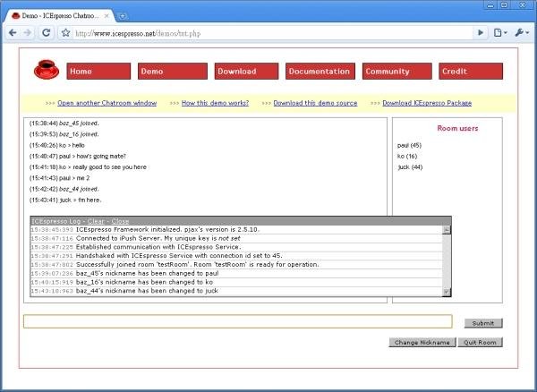Click the Change Nickname button

[x=422, y=343]
